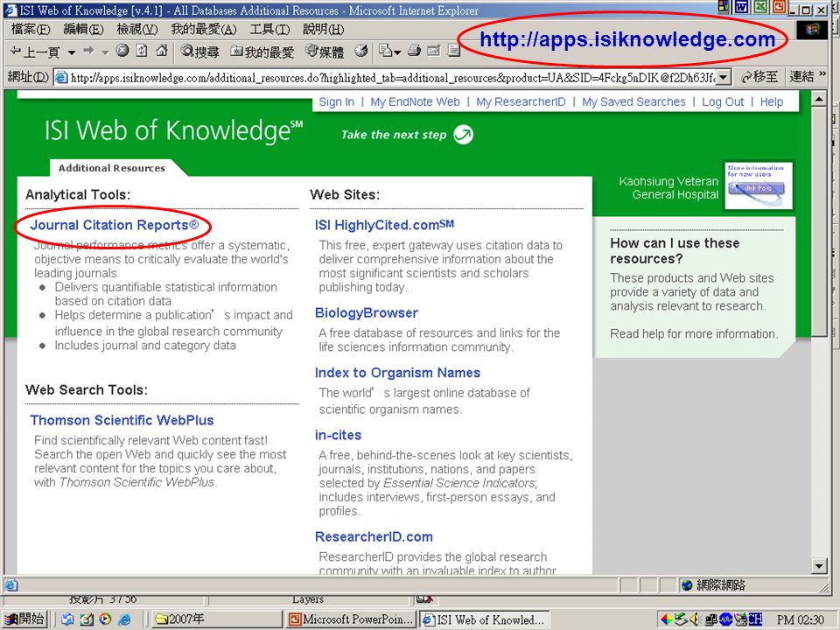Click the More information for new users thumbnail
Image resolution: width=840 pixels, height=630 pixels.
click(x=758, y=185)
